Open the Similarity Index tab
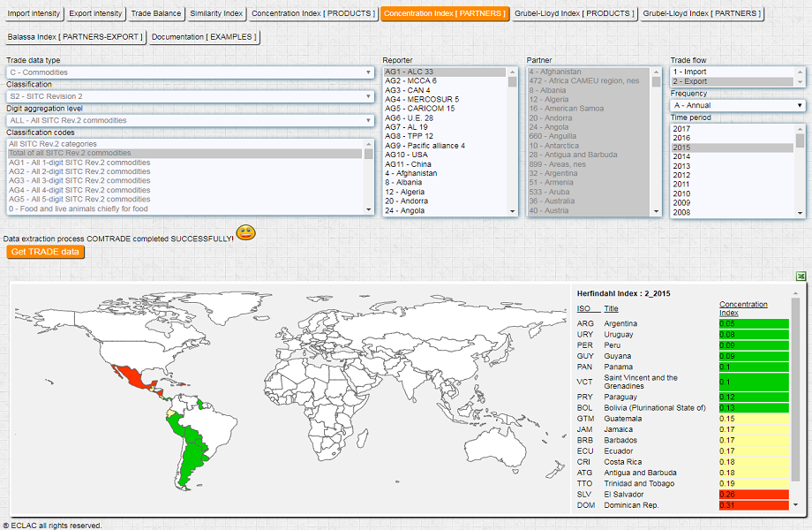 click(x=215, y=14)
